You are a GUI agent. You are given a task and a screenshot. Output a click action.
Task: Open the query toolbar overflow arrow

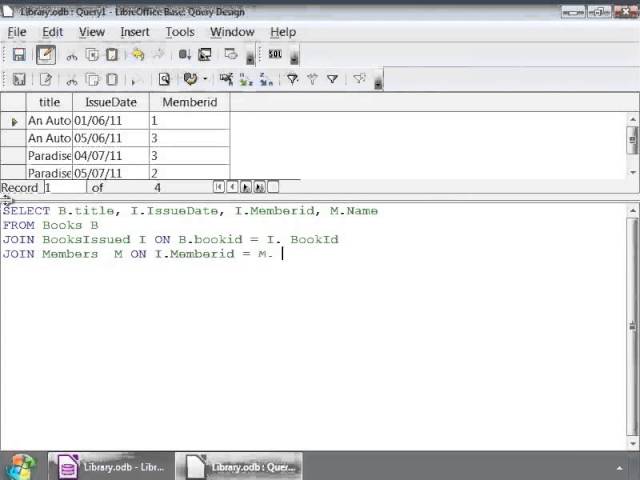pos(250,59)
